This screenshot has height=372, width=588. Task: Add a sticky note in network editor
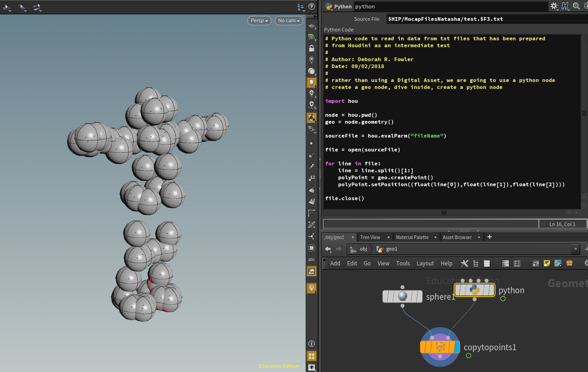click(547, 263)
